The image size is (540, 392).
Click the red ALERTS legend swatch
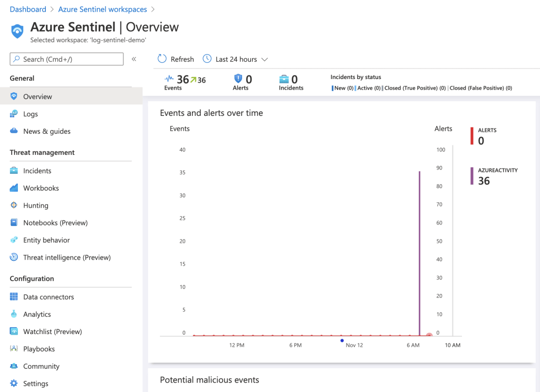pos(472,136)
